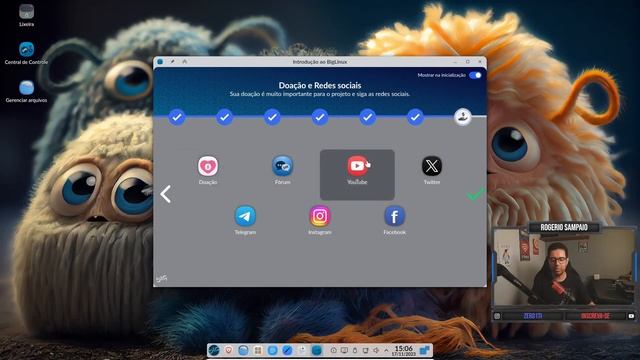Open the BigLinux start menu in the taskbar
This screenshot has height=360, width=640.
pos(214,350)
